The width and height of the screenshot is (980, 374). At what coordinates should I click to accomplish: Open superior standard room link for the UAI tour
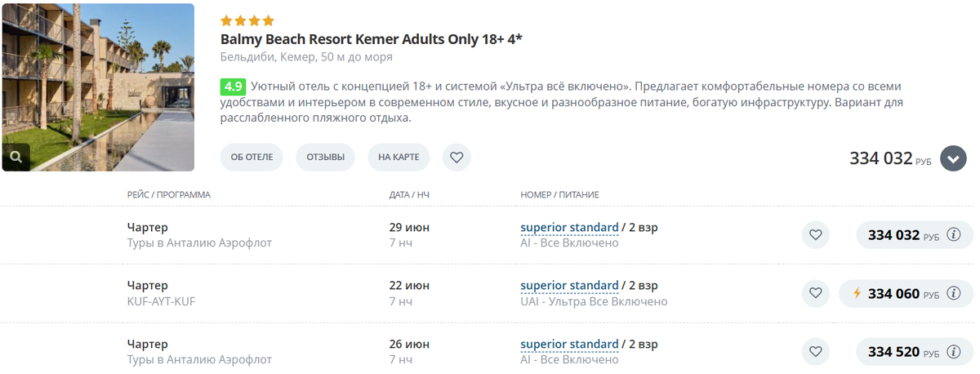click(569, 286)
